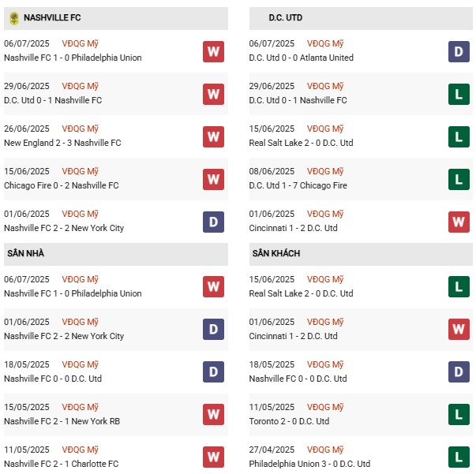
Task: Open VĐQG Mỹ league link dated 08/06/2025
Action: pos(326,171)
